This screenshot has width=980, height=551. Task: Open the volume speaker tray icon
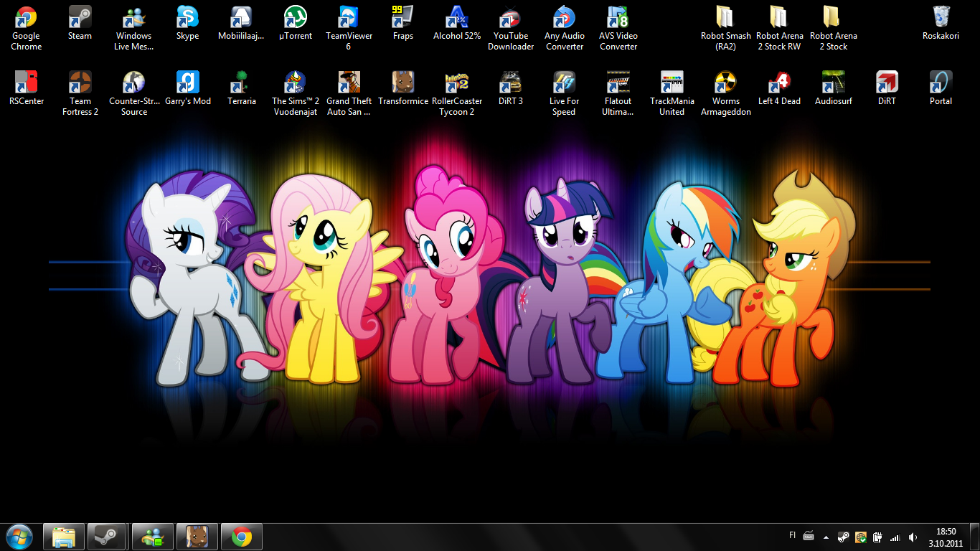tap(913, 537)
